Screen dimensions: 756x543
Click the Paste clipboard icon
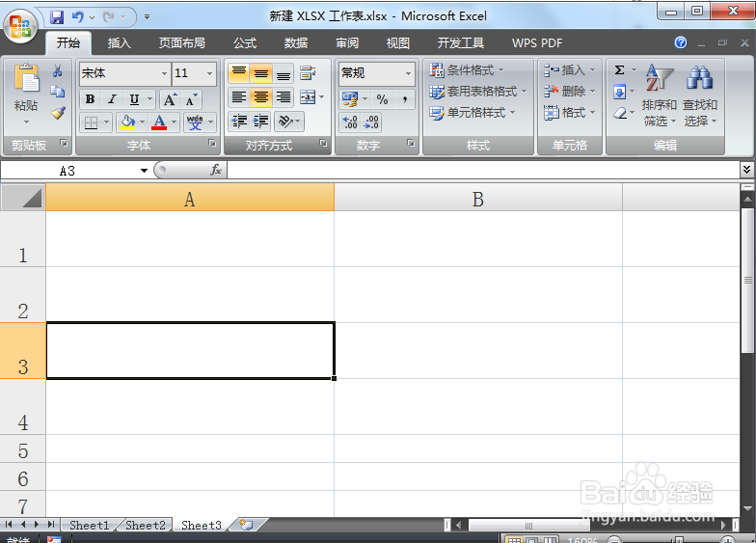point(26,78)
